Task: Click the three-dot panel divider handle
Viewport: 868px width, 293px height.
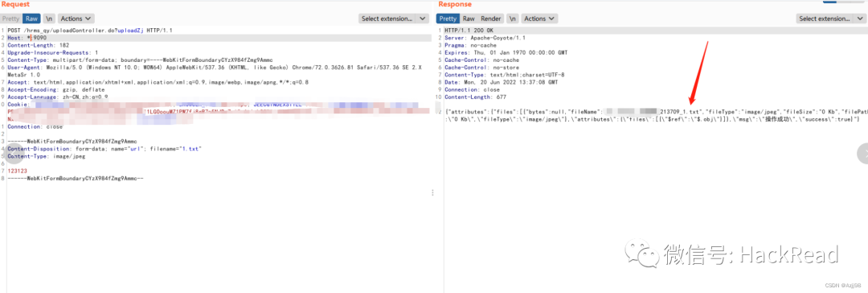Action: pos(433,192)
